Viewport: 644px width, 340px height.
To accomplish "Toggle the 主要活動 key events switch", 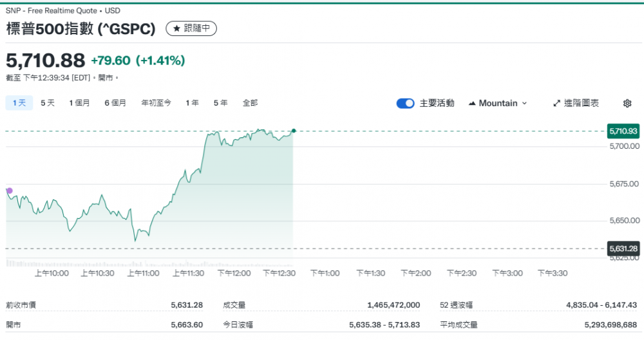I will 405,103.
